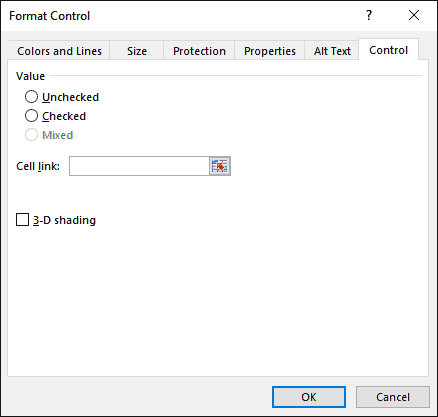Show the Properties tab
Image resolution: width=438 pixels, height=417 pixels.
coord(270,51)
